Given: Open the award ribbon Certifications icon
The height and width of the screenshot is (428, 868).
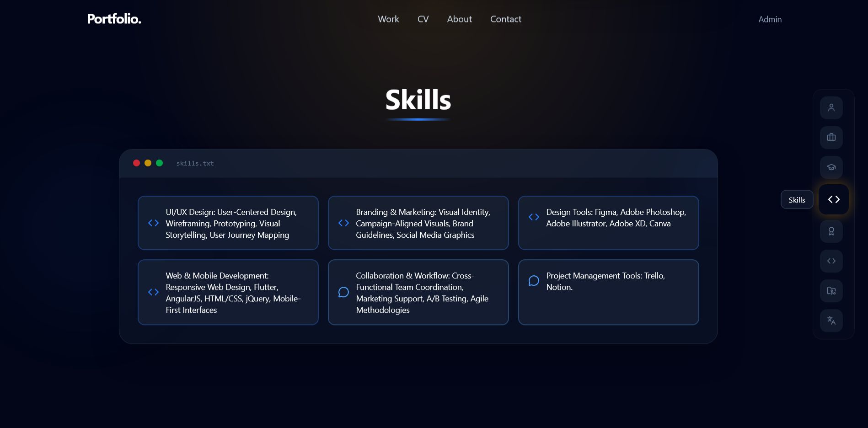Looking at the screenshot, I should tap(831, 231).
